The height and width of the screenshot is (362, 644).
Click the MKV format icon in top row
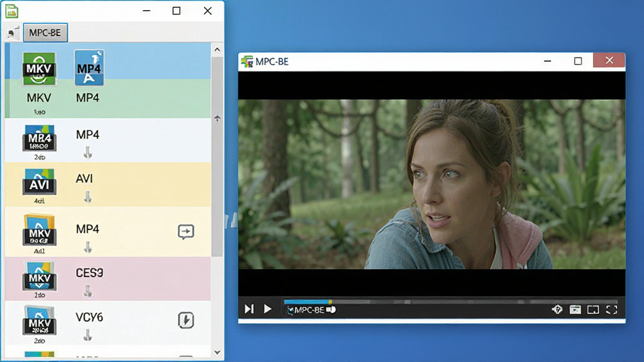coord(39,69)
